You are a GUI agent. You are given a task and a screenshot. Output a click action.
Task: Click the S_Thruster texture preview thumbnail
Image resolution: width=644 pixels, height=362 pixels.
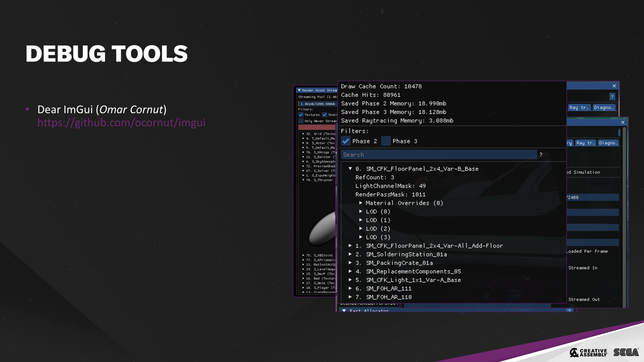pyautogui.click(x=322, y=229)
